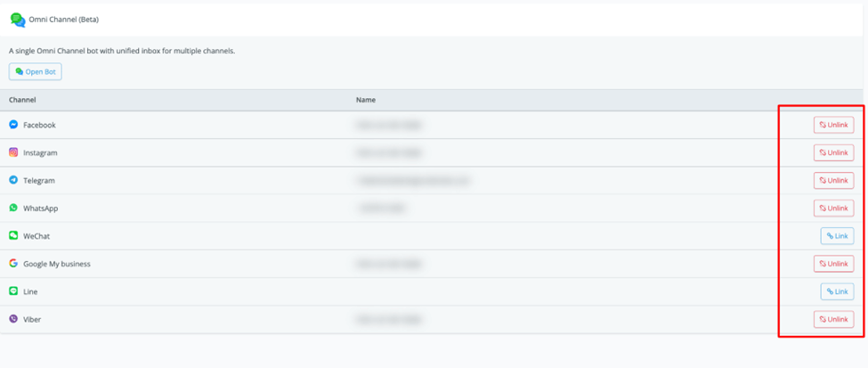Click the Telegram channel icon

14,180
